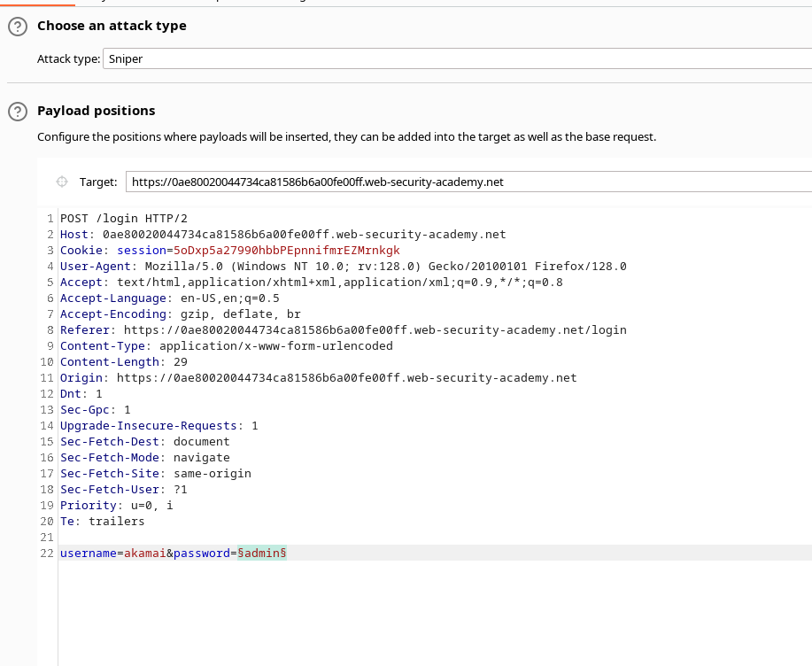
Task: Click the Upgrade-Insecure-Requests header line
Action: [x=159, y=426]
